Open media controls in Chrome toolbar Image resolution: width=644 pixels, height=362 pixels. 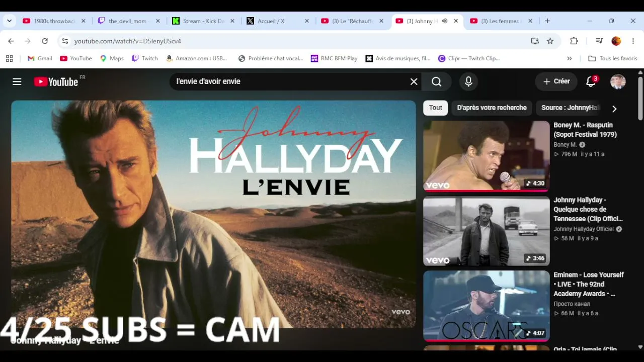pos(599,41)
